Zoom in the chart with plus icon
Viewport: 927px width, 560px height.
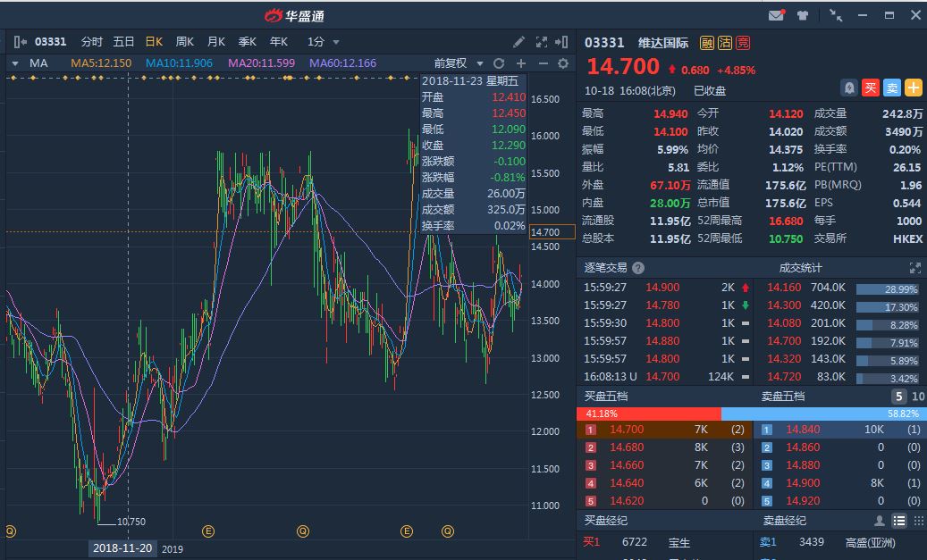pyautogui.click(x=521, y=63)
